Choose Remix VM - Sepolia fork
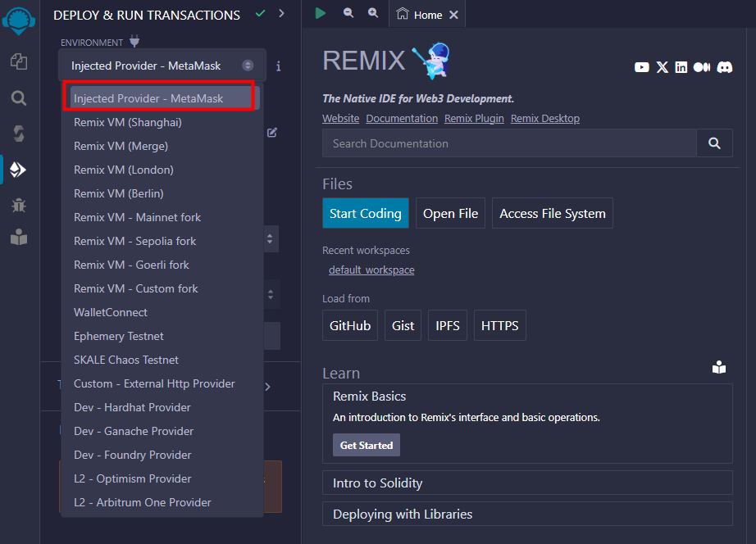 coord(162,241)
